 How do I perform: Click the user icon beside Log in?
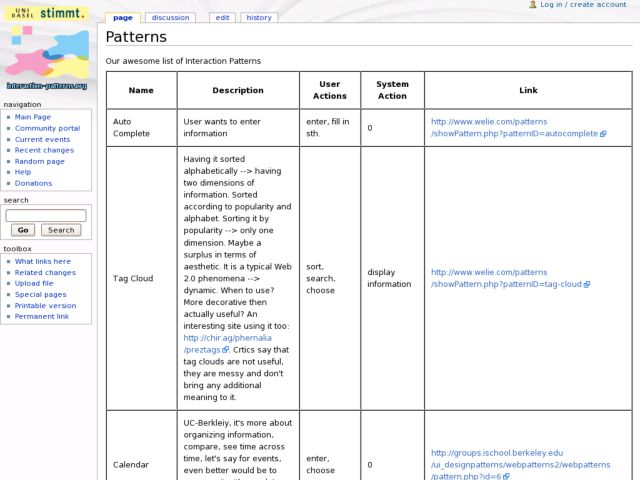click(533, 5)
